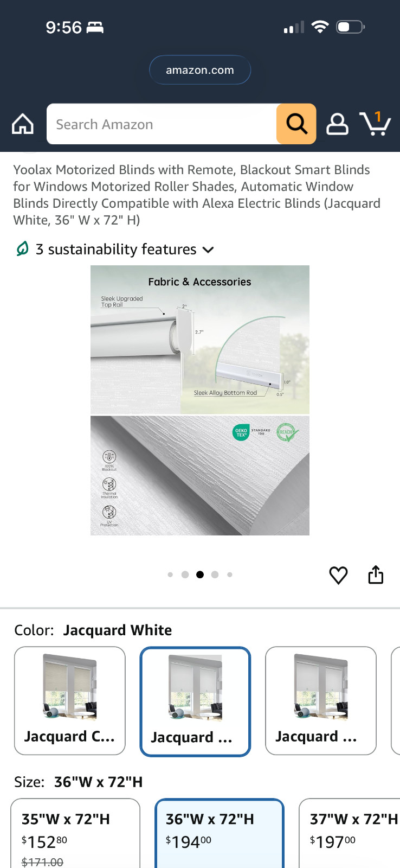This screenshot has height=868, width=400.
Task: Select size 37"W x 72"H option
Action: [x=350, y=833]
